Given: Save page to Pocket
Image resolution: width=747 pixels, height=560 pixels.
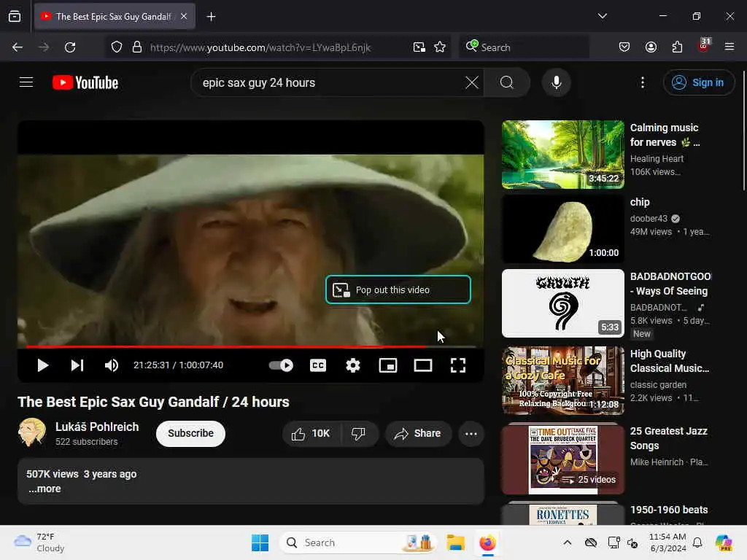Looking at the screenshot, I should pyautogui.click(x=624, y=47).
